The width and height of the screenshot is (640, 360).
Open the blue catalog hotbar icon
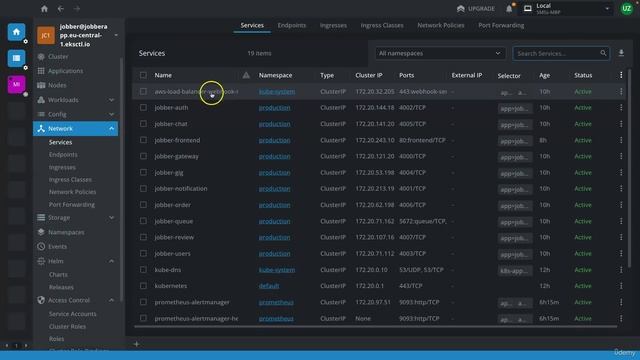click(x=16, y=58)
